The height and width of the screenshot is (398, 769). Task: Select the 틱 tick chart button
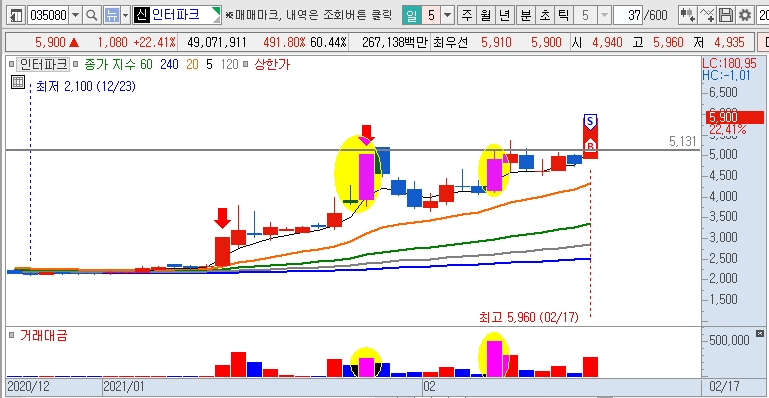[564, 15]
